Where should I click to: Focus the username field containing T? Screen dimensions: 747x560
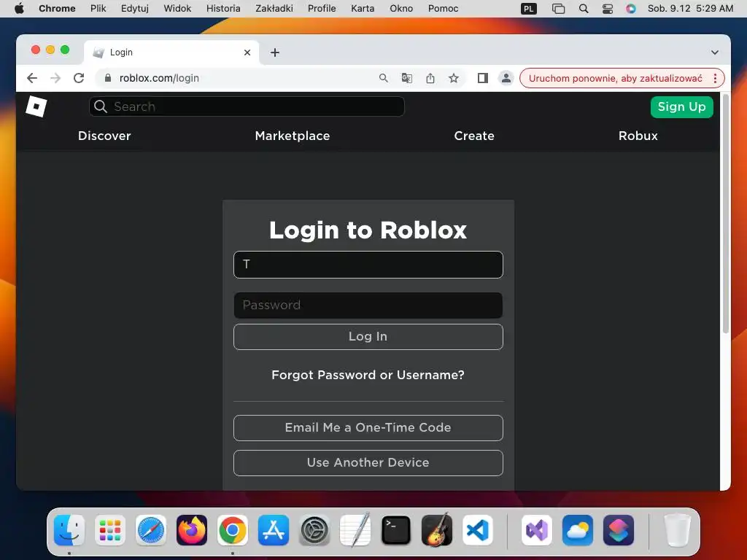[368, 265]
